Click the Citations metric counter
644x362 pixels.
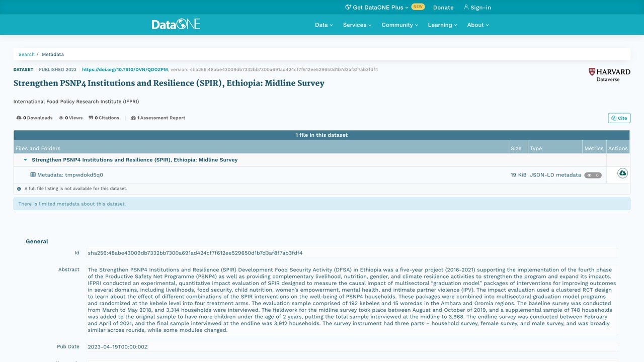[104, 118]
